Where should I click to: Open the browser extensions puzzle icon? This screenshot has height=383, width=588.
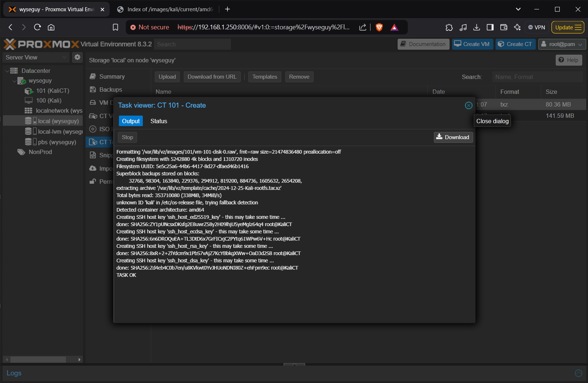tap(449, 27)
